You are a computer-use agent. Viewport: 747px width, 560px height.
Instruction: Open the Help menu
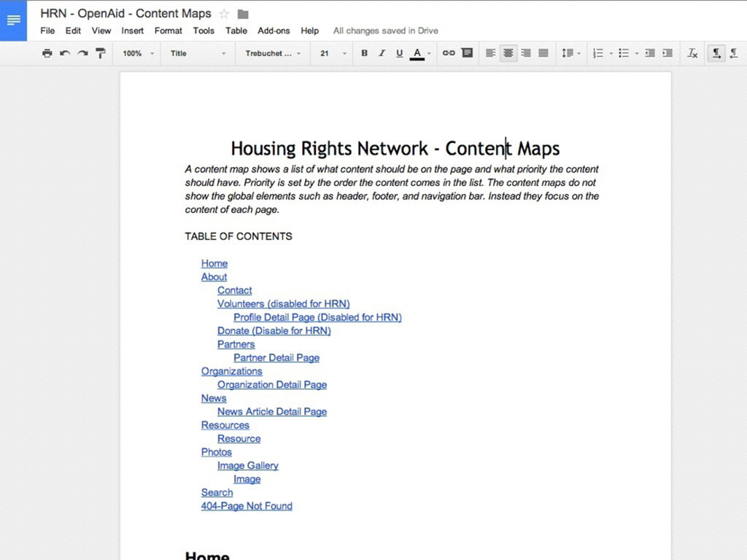pos(309,31)
